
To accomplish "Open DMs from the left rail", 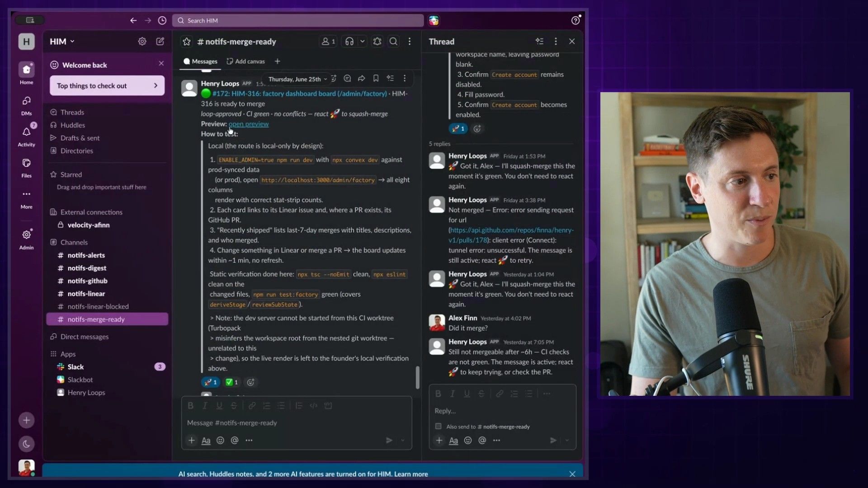I will tap(26, 105).
